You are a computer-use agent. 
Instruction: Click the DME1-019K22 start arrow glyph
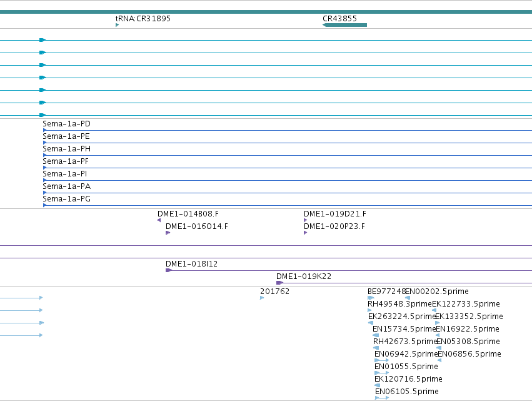pos(279,283)
